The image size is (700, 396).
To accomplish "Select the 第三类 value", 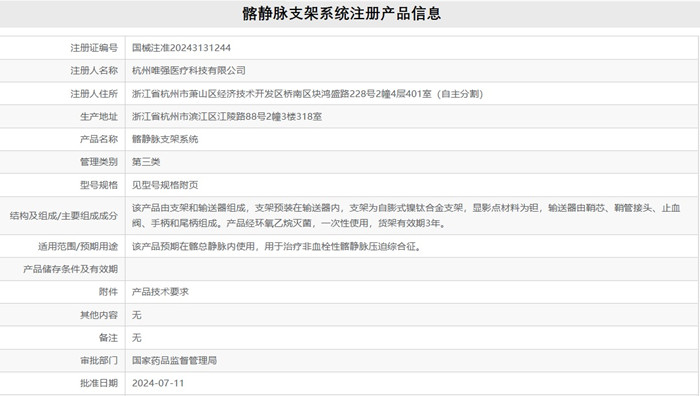I will (146, 162).
